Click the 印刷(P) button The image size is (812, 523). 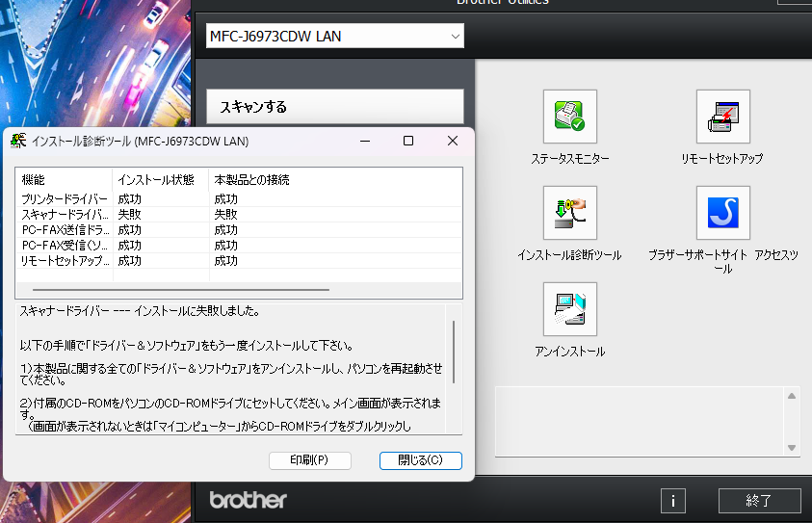[310, 460]
